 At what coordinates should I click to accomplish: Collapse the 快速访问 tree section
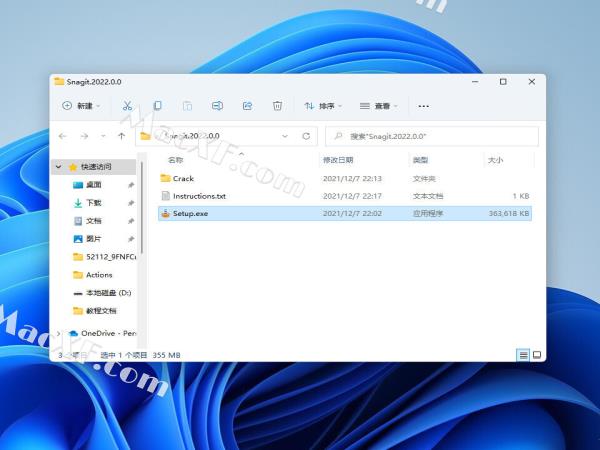[x=59, y=167]
